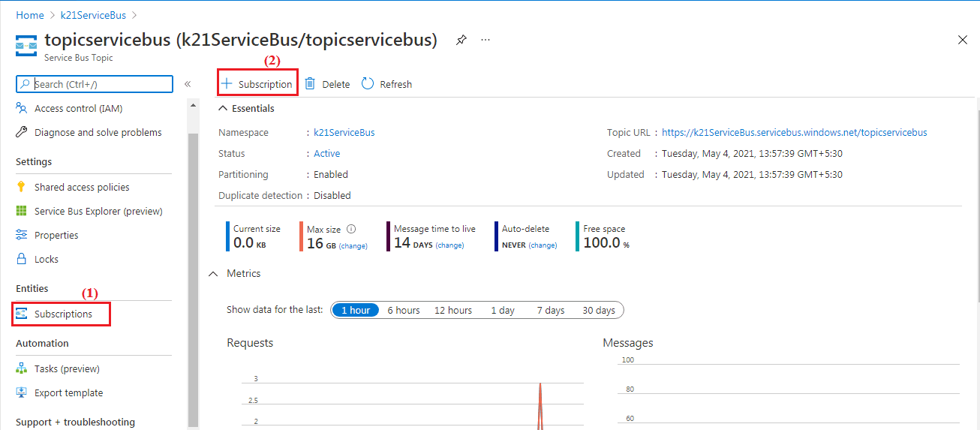Click the pin to dashboard icon
This screenshot has width=980, height=430.
[x=461, y=41]
